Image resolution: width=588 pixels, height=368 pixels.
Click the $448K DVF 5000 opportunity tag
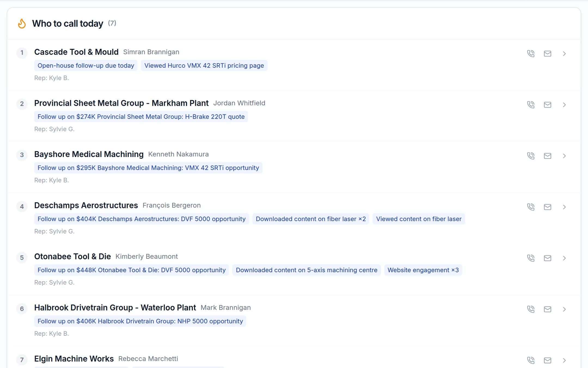[x=131, y=270]
